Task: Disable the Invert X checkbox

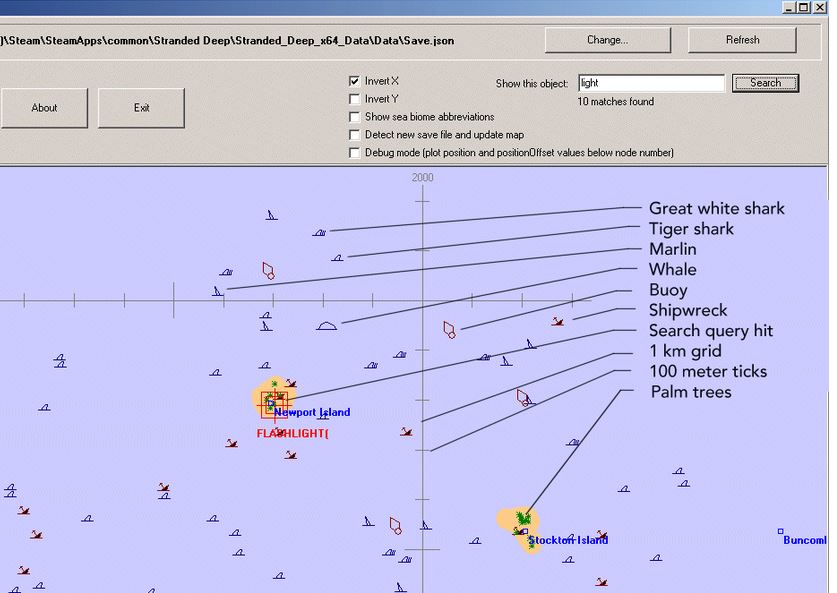Action: (x=354, y=81)
